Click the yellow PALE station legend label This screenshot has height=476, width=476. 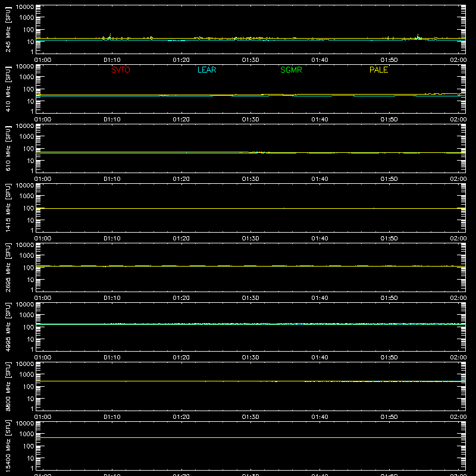coord(378,70)
